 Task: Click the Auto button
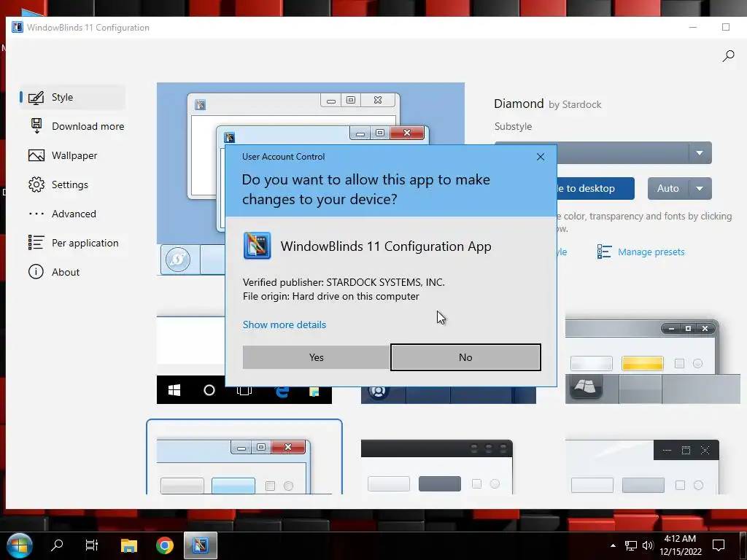click(x=668, y=189)
